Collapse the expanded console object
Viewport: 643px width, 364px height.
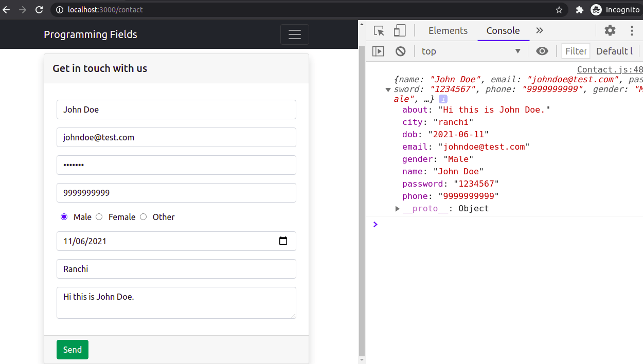point(388,88)
